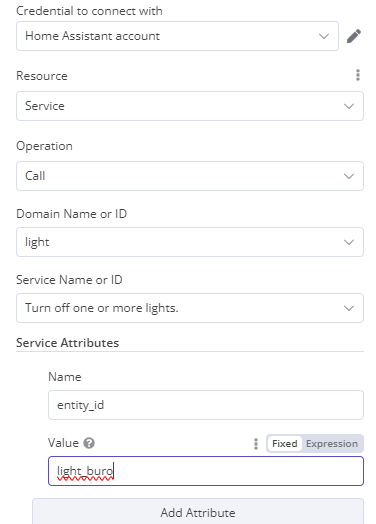Screen dimensions: 376x524
Task: Focus the Name field containing entity_id
Action: click(206, 405)
